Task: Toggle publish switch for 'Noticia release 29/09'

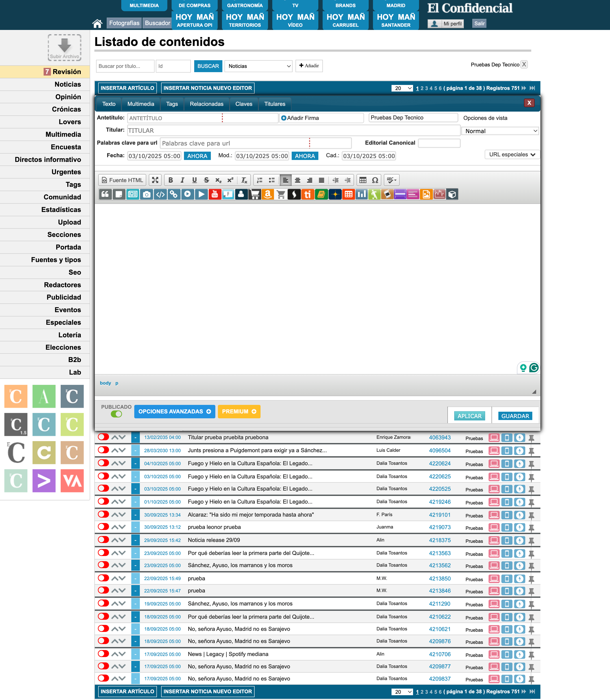Action: [x=103, y=540]
